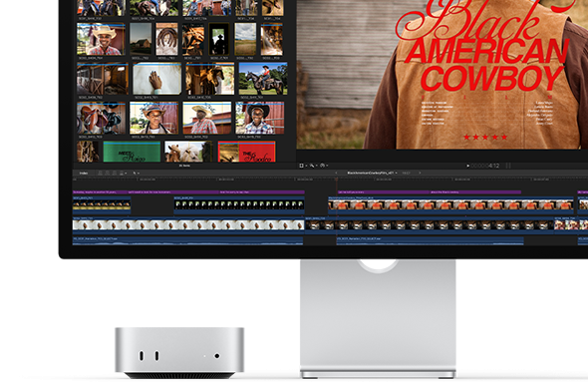
Task: Open the timeline Index panel
Action: point(84,173)
